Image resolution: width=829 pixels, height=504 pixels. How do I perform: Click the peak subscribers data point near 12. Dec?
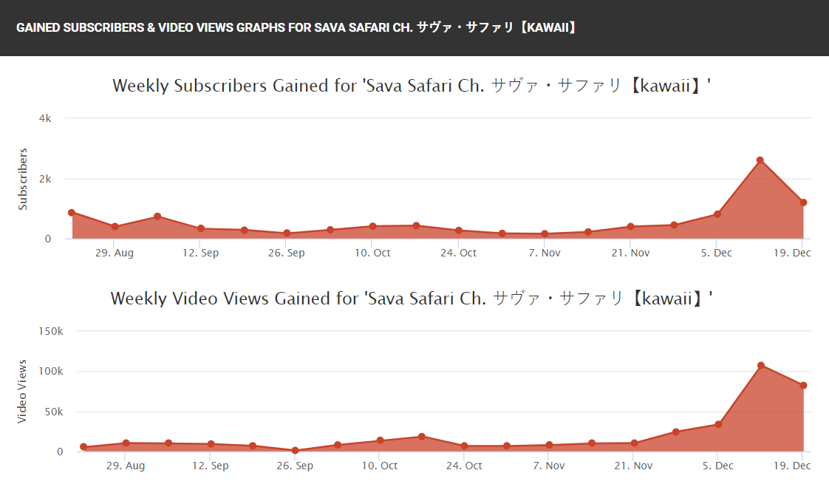[x=760, y=160]
